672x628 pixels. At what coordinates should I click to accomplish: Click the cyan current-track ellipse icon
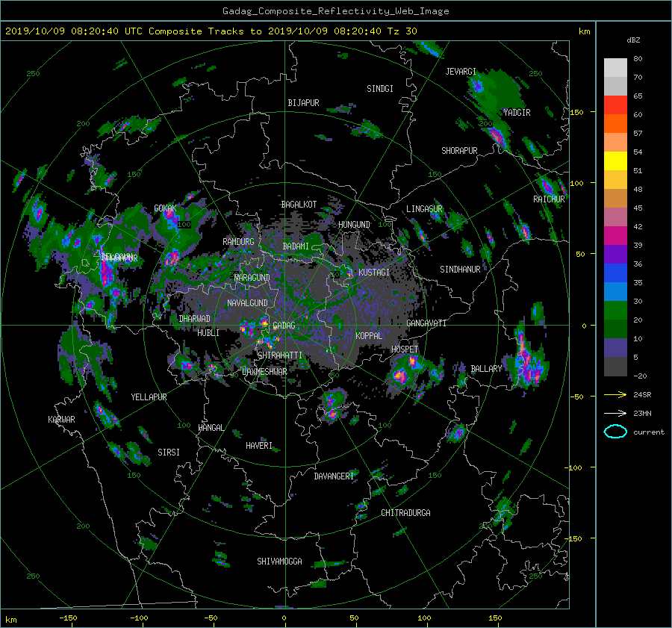click(615, 432)
